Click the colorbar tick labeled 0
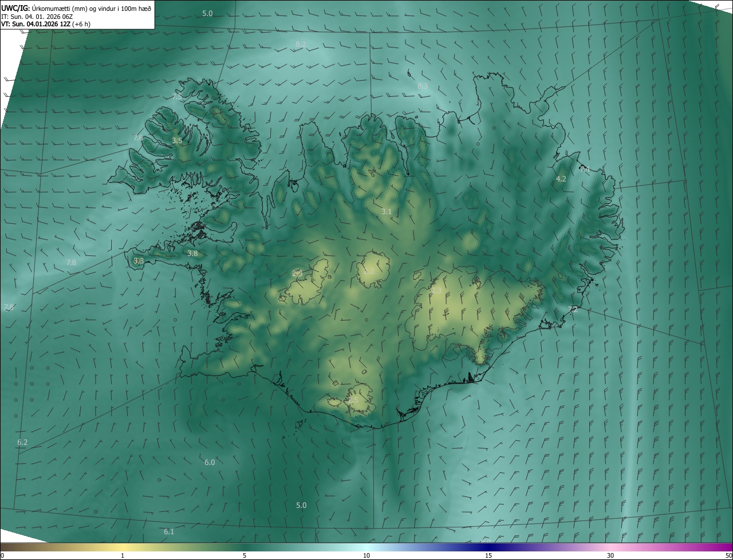Viewport: 733px width, 560px height. 2,555
